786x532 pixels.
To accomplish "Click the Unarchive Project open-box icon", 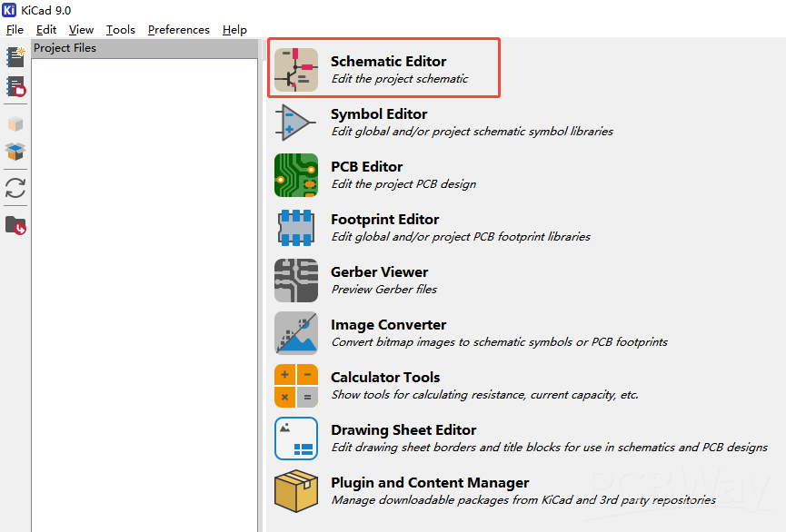I will coord(15,152).
